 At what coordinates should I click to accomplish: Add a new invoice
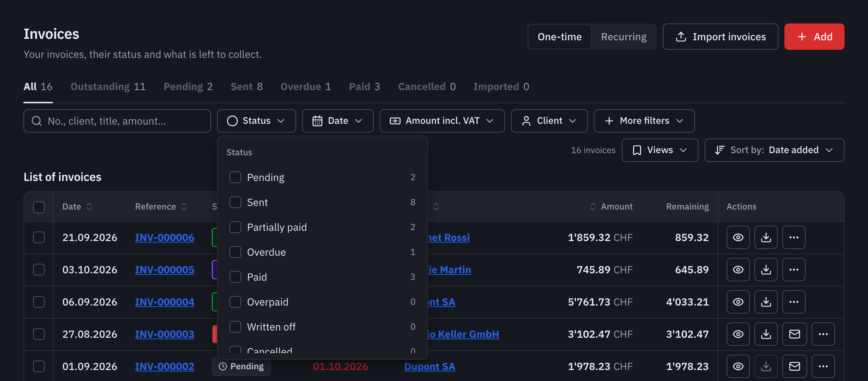click(814, 37)
